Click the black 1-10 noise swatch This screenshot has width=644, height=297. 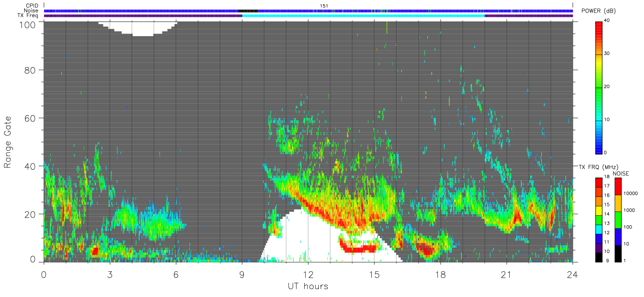click(x=618, y=253)
